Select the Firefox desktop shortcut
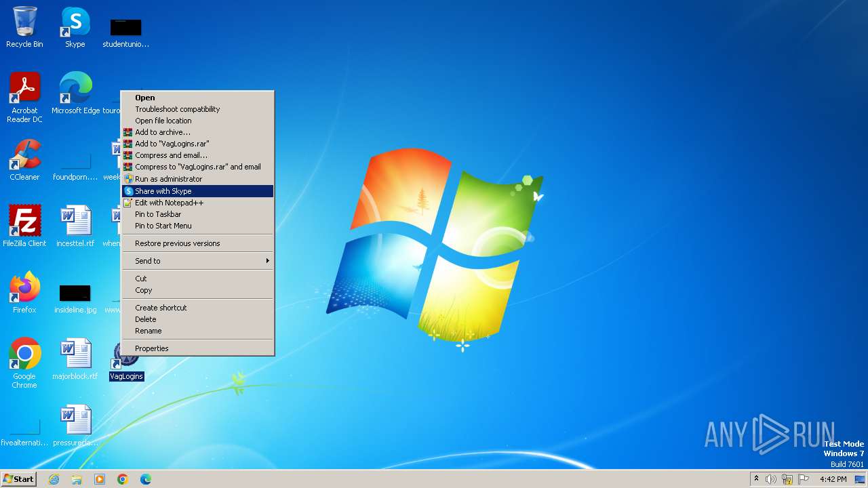 pos(24,292)
